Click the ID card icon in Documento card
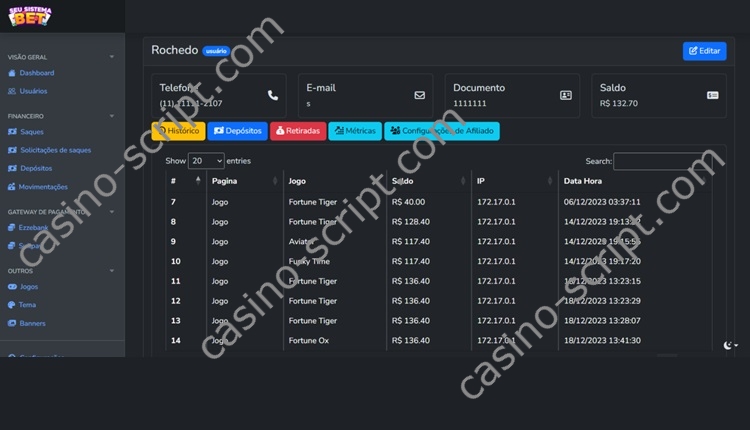750x430 pixels. pyautogui.click(x=566, y=95)
